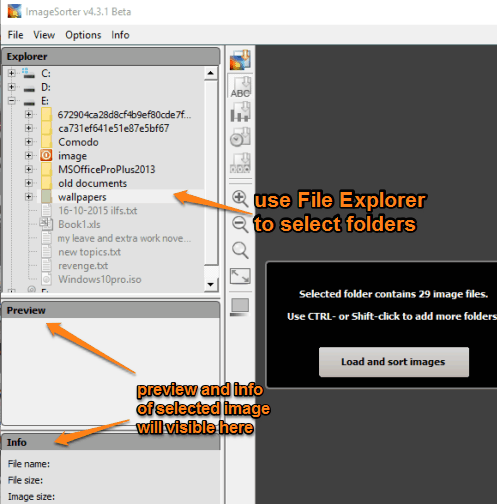
Task: Click the Explorer vertical scrollbar thumb
Action: (211, 172)
